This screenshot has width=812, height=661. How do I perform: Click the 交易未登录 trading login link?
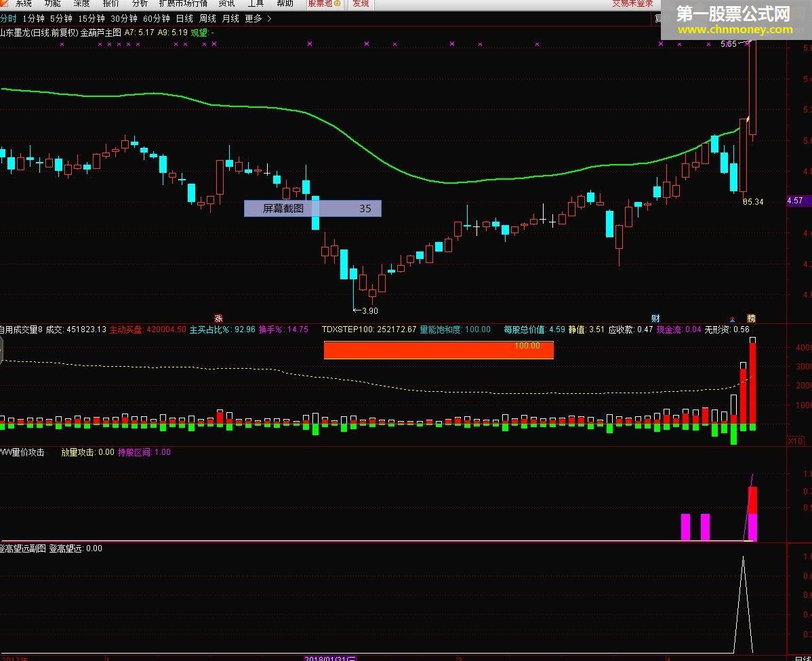(632, 3)
